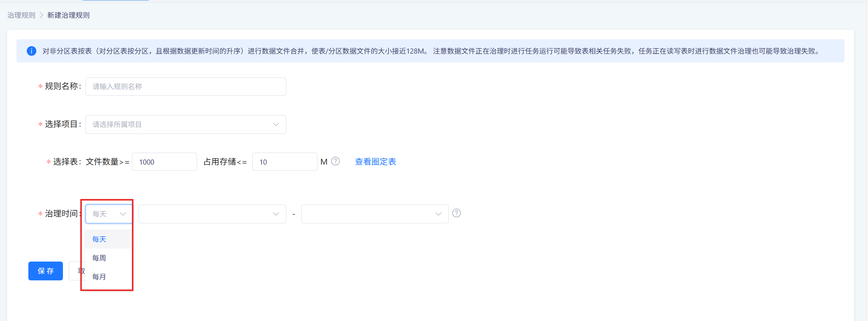Image resolution: width=868 pixels, height=321 pixels.
Task: Expand the 每天 frequency dropdown
Action: [109, 214]
